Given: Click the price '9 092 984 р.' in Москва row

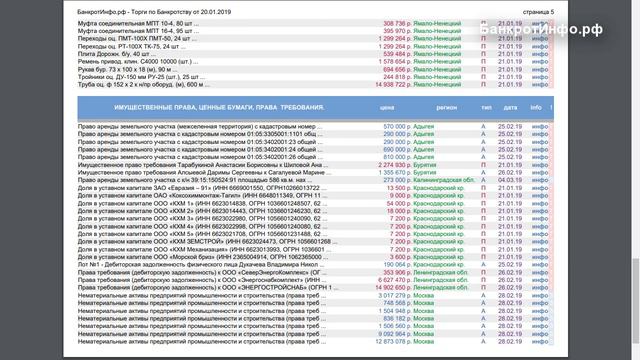Looking at the screenshot, I should click(x=395, y=334).
